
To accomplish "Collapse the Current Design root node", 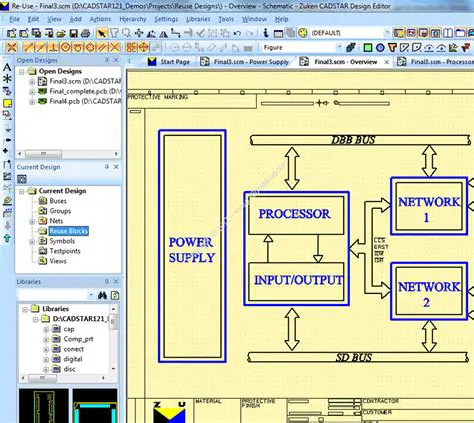I will [22, 191].
